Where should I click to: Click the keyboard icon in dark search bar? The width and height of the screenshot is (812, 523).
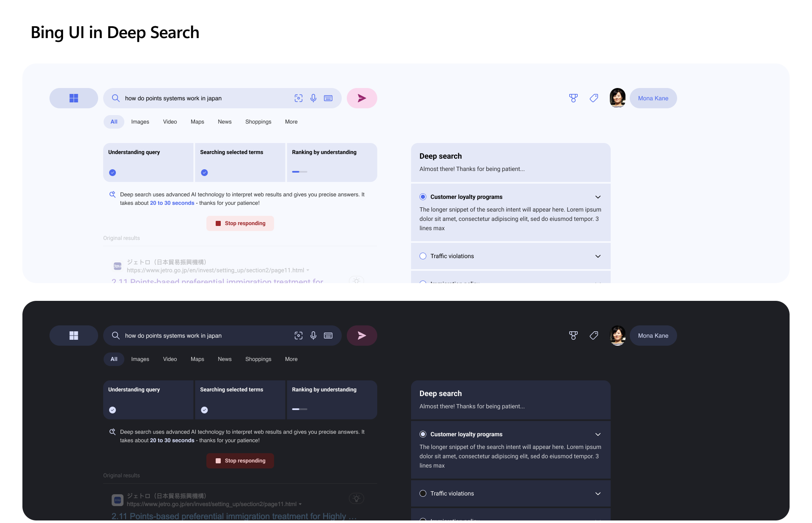328,336
